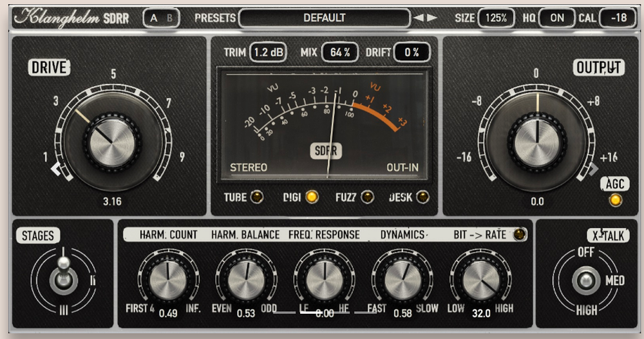This screenshot has width=644, height=339.
Task: Toggle the BIT -> RATE LED
Action: click(x=520, y=234)
